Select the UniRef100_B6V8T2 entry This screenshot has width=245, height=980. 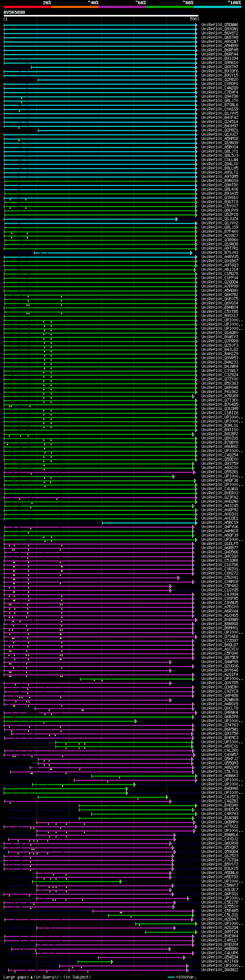point(220,33)
